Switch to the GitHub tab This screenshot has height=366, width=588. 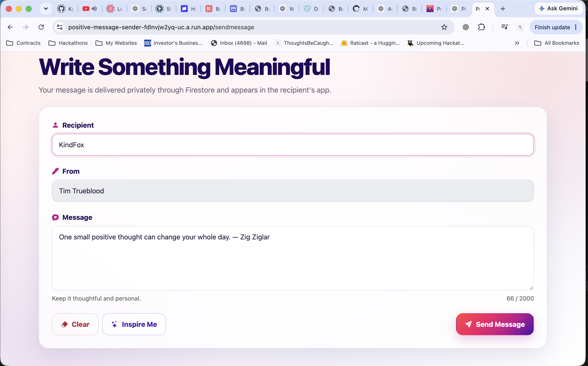[65, 9]
